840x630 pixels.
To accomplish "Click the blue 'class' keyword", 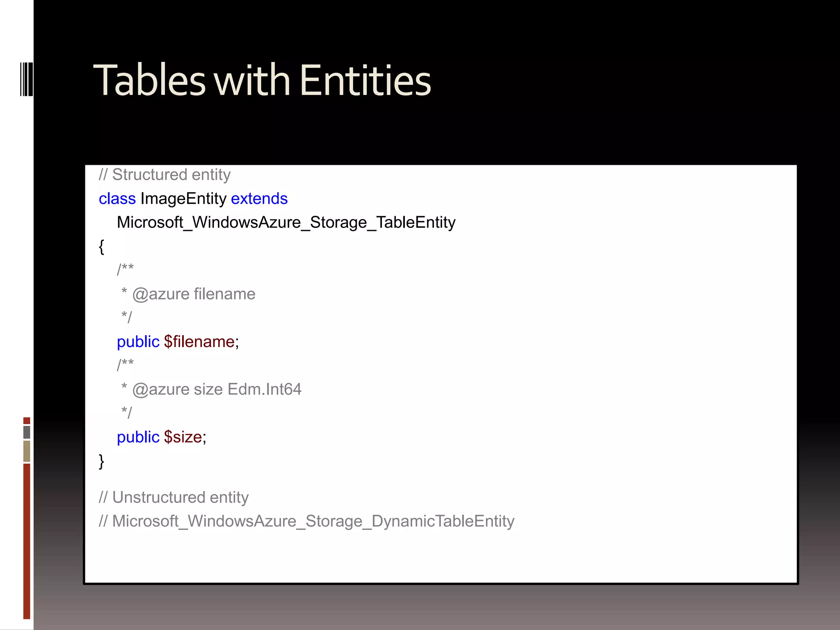I will (117, 199).
